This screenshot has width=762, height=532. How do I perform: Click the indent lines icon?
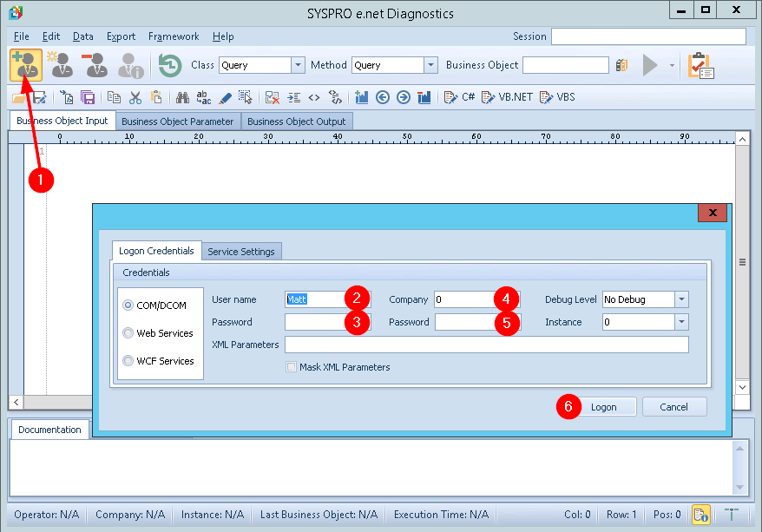293,98
